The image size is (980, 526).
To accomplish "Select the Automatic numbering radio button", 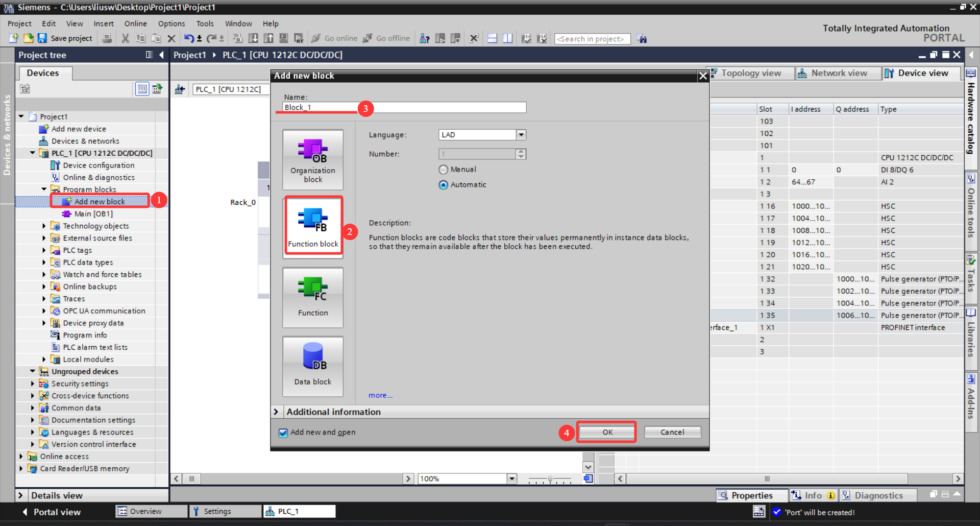I will (x=443, y=185).
